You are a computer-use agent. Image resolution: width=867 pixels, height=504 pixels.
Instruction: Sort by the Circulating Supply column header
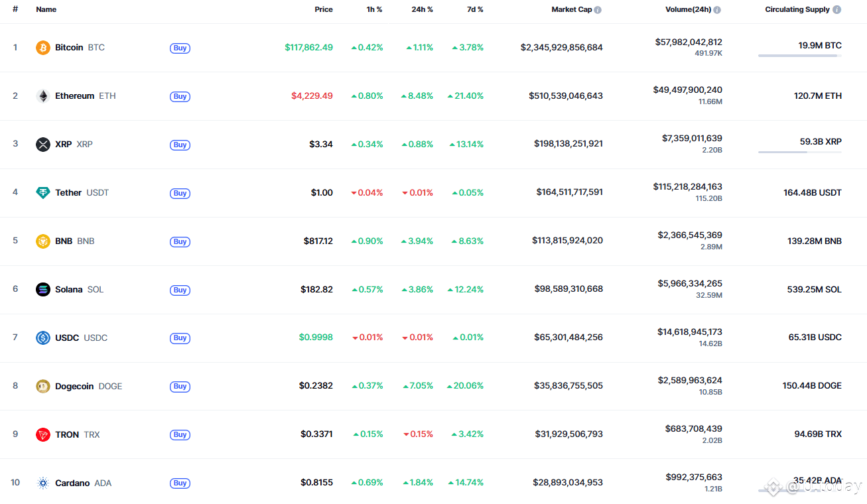point(797,10)
